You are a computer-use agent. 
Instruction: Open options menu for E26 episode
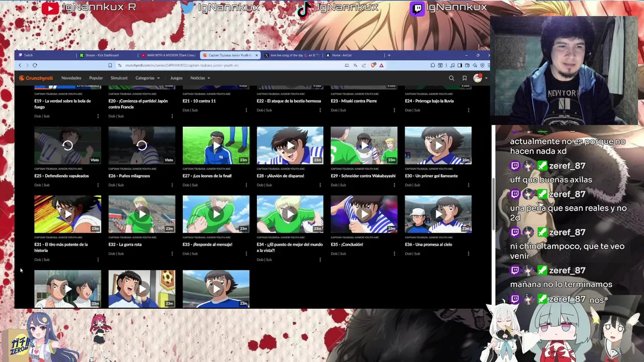coord(172,185)
